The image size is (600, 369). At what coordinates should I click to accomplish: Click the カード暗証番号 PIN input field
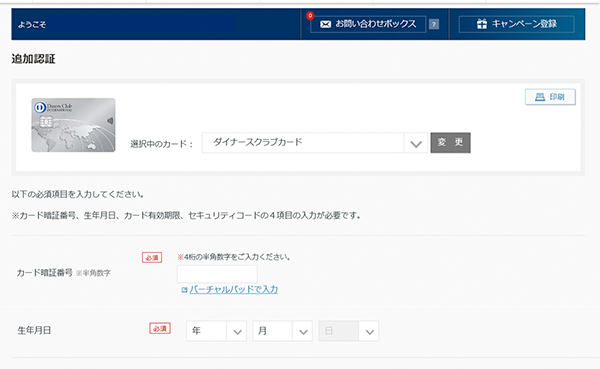(217, 274)
